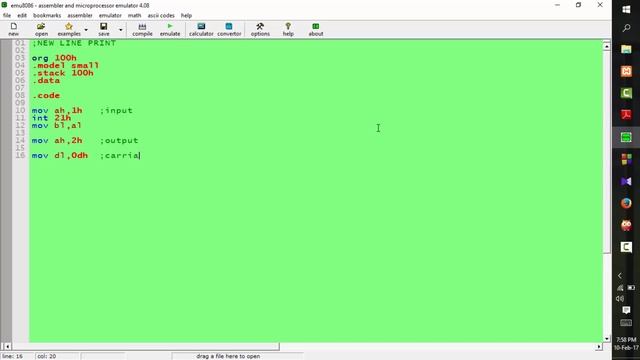
Task: Click the "mov ah,2h" instruction
Action: pyautogui.click(x=57, y=140)
